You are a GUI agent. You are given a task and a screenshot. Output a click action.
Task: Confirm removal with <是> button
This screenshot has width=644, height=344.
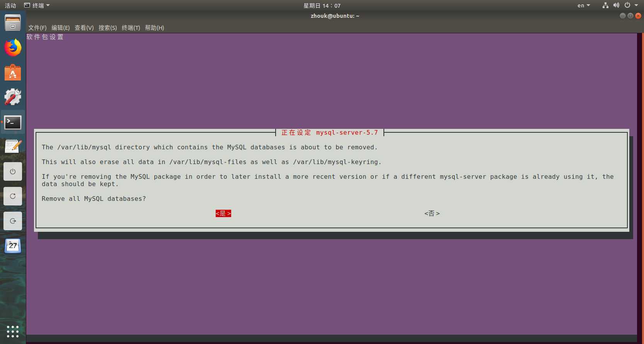pos(223,214)
